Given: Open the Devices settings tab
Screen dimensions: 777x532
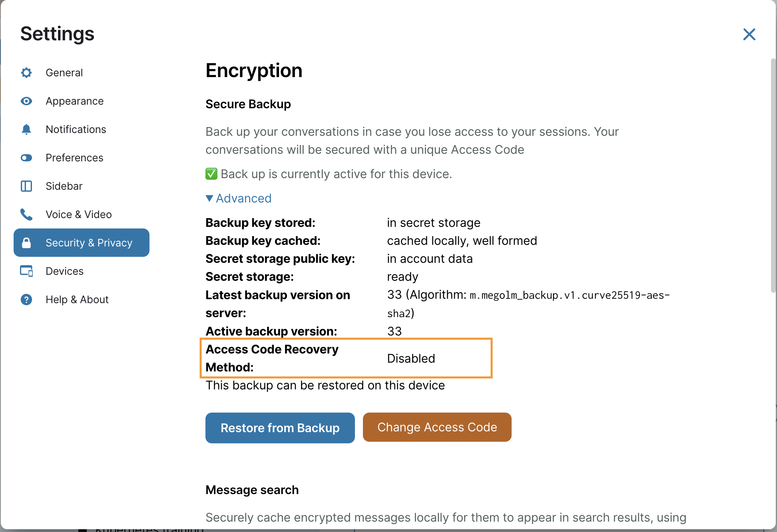Looking at the screenshot, I should [64, 271].
